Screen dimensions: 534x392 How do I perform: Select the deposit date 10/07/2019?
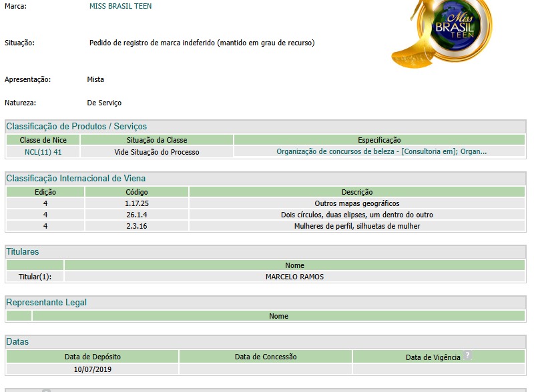[93, 369]
